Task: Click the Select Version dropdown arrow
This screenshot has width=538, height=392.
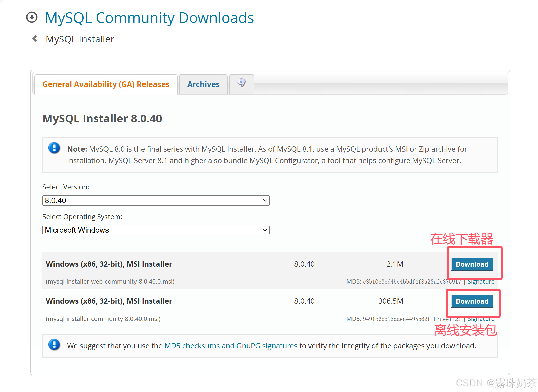Action: (x=265, y=201)
